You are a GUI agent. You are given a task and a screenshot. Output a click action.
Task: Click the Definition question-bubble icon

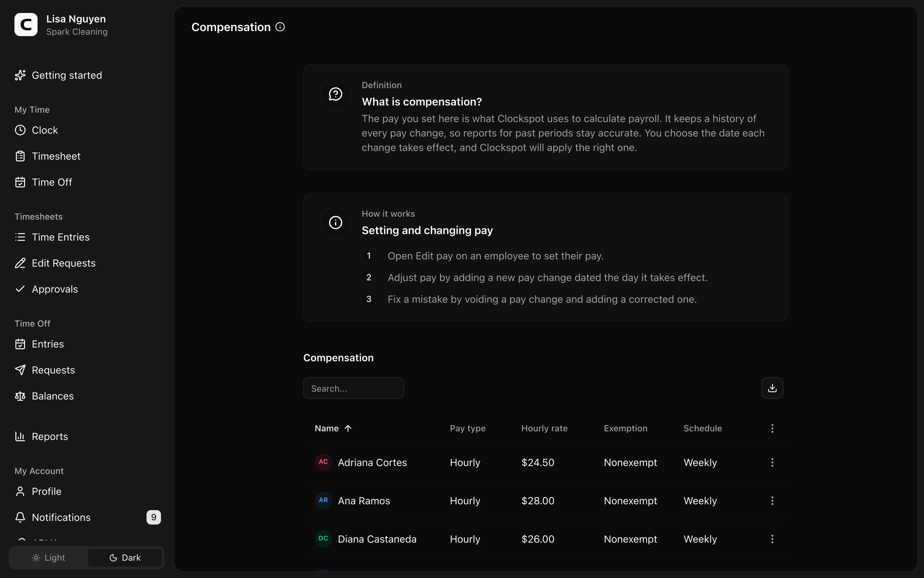point(336,94)
